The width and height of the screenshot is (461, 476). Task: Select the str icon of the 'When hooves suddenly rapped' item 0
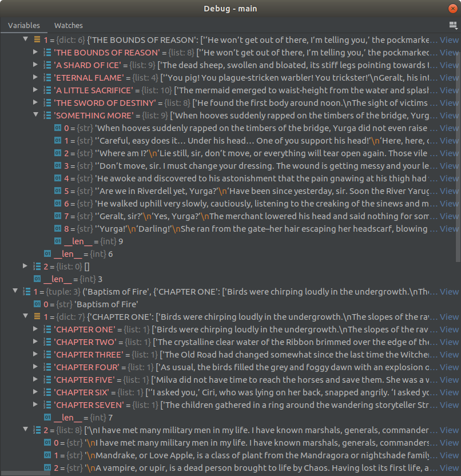58,128
